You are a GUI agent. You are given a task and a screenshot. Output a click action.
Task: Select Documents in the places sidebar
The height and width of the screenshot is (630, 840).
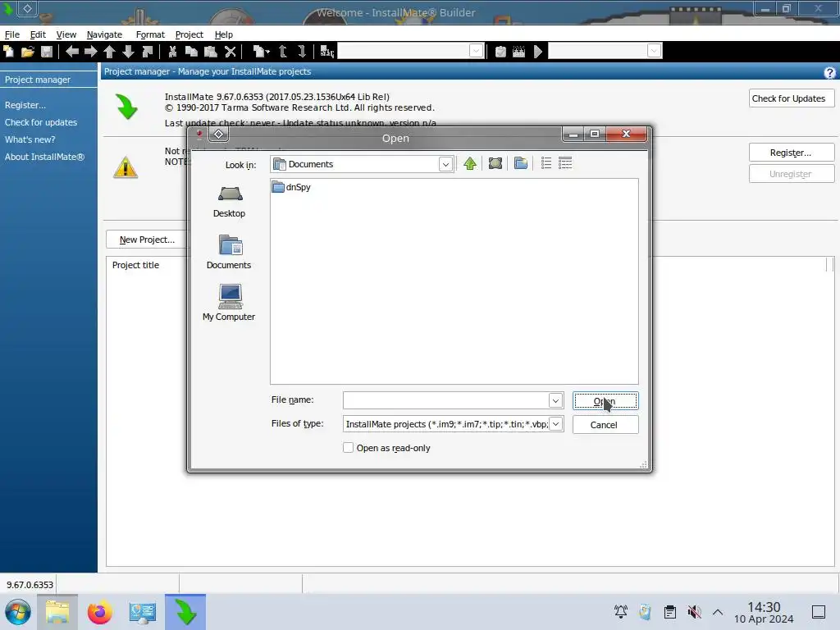(x=229, y=252)
